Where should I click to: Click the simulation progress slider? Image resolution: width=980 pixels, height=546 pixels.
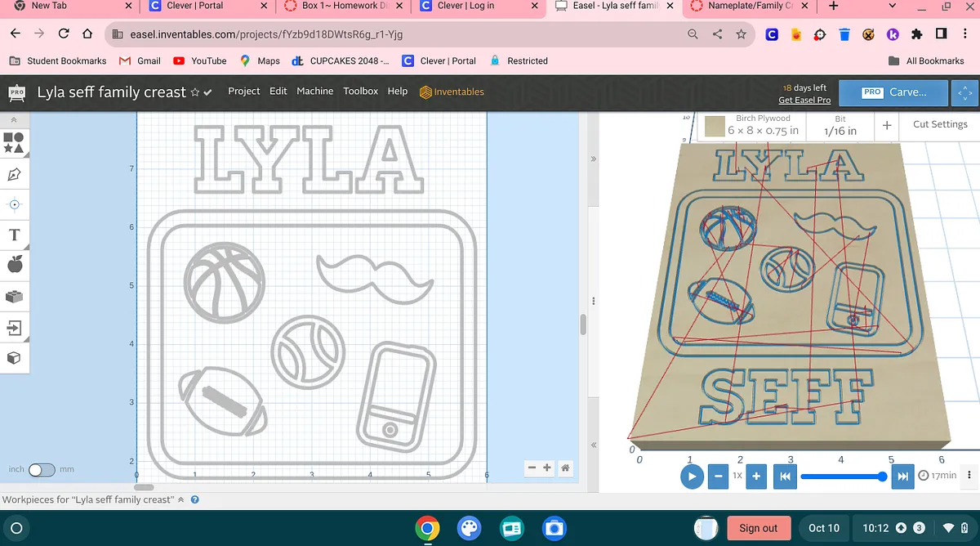coord(841,476)
